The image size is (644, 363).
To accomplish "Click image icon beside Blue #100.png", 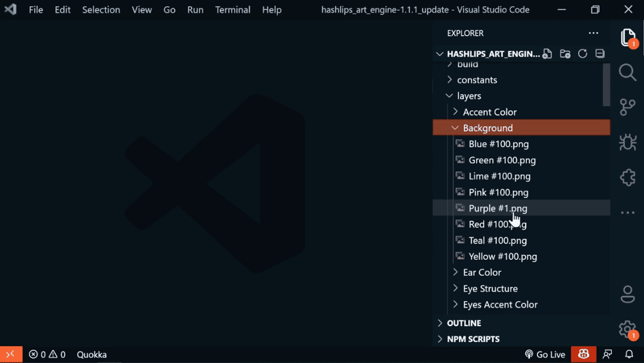I will [460, 144].
